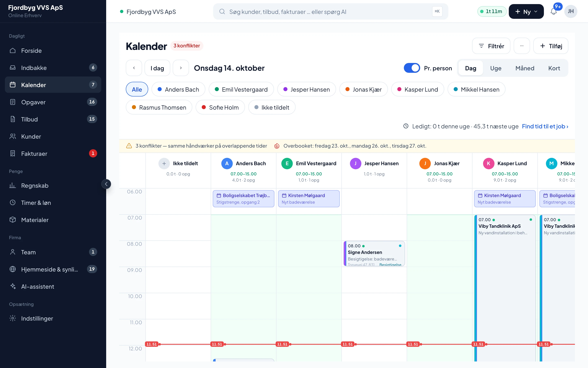Open Tilbud section
Screen dimensions: 588x368
click(53, 119)
